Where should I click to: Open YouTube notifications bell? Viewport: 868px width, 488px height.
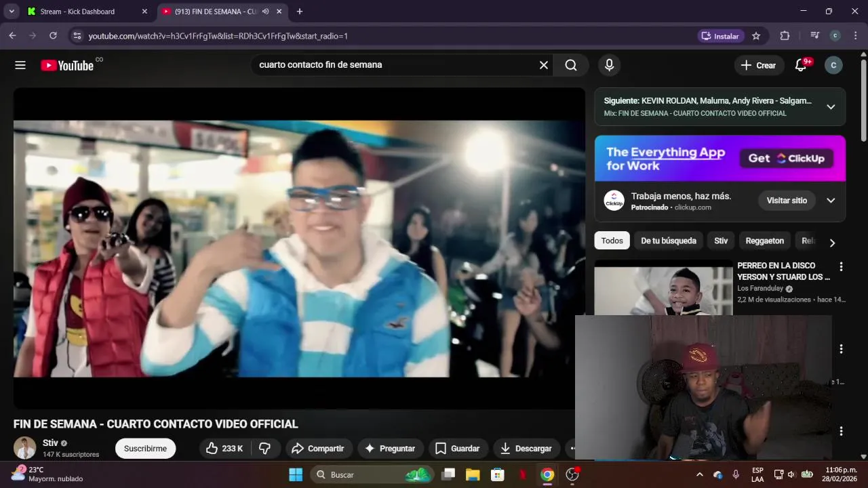(801, 65)
